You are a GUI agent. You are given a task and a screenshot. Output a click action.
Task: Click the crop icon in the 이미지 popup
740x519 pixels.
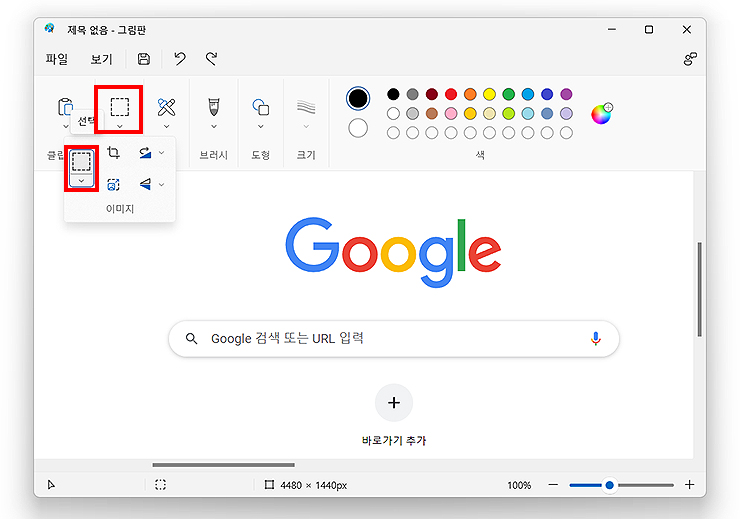pos(113,152)
